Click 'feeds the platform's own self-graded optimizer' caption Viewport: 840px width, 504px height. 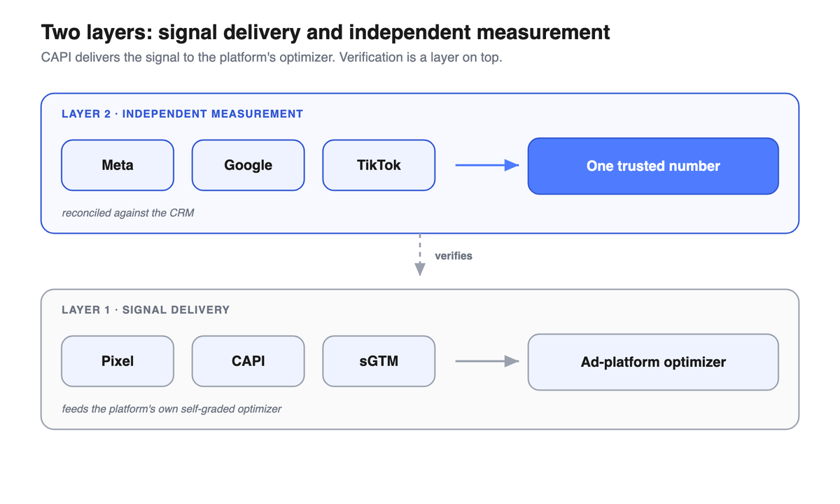(x=171, y=408)
